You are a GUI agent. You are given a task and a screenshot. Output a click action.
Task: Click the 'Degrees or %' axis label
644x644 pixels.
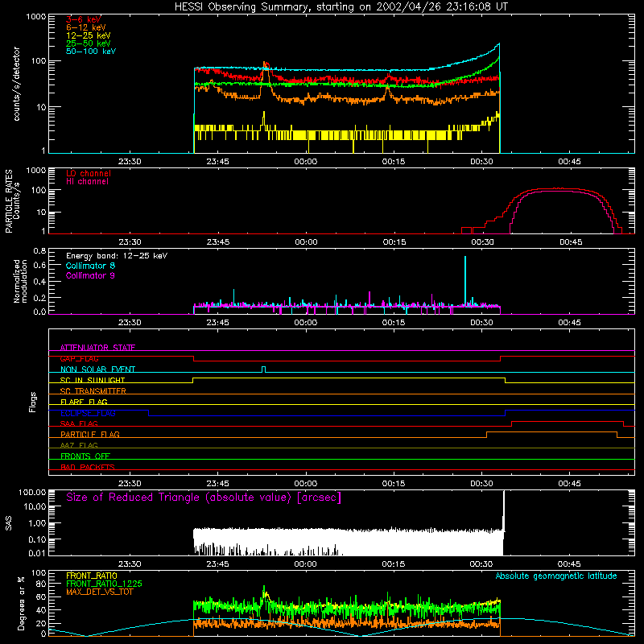21,603
